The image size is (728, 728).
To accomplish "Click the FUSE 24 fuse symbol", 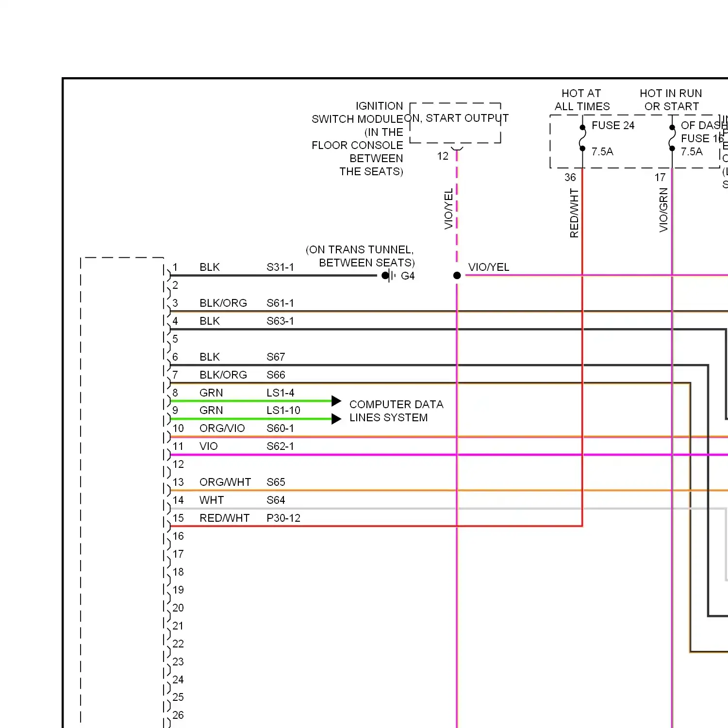I will [x=582, y=138].
